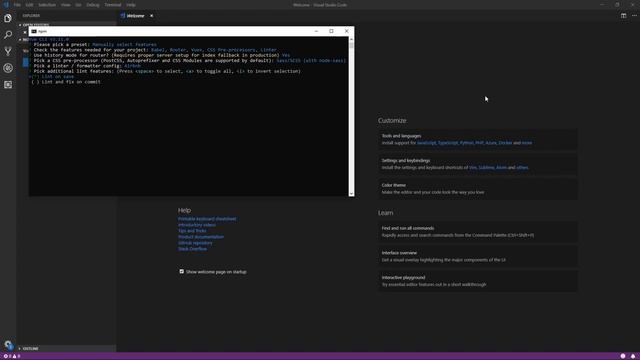Open the Debug view in activity bar
Image resolution: width=640 pixels, height=360 pixels.
tap(8, 68)
